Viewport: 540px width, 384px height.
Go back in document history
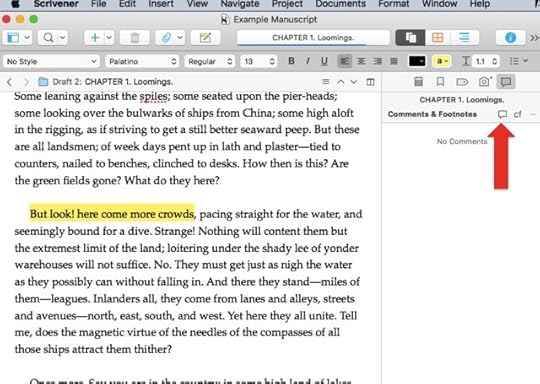click(x=10, y=82)
